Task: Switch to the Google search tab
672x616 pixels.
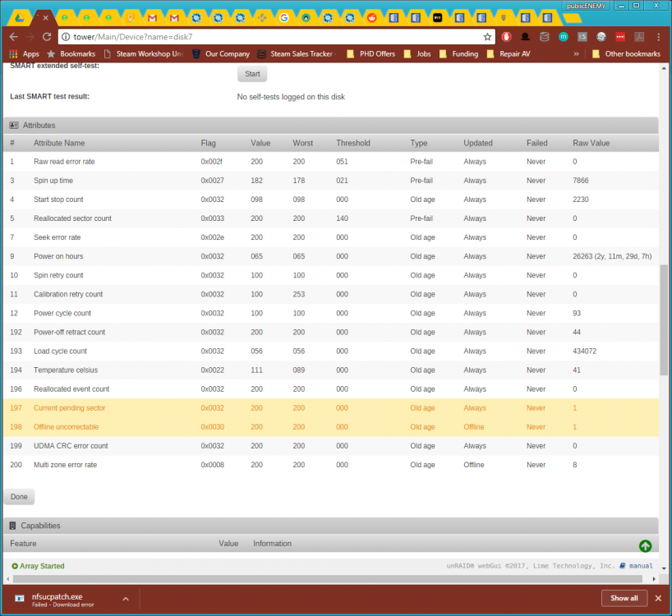Action: [x=283, y=18]
